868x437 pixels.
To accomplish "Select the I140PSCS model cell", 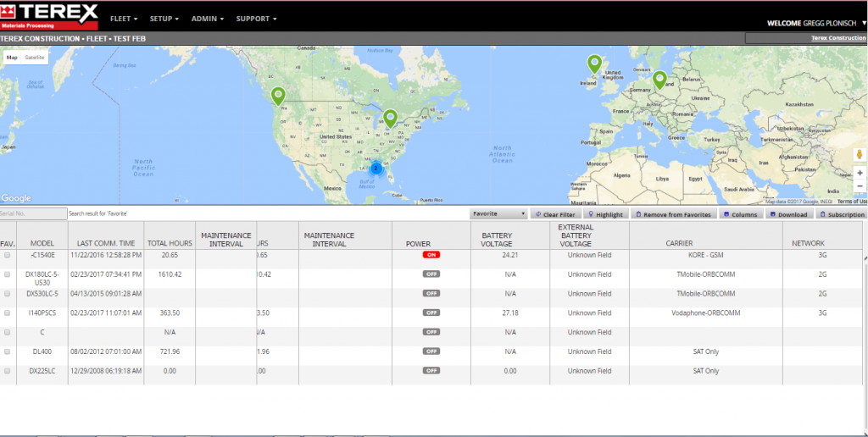I will pos(42,313).
